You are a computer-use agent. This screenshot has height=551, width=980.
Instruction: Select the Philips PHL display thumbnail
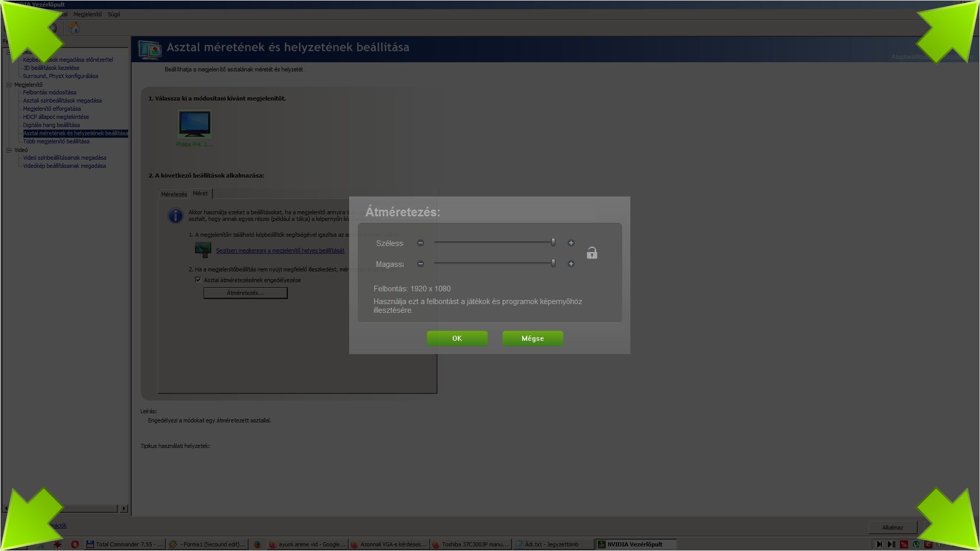[194, 124]
